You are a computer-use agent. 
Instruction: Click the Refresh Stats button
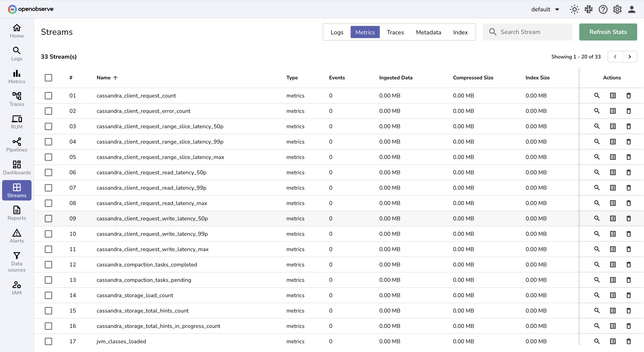[608, 32]
